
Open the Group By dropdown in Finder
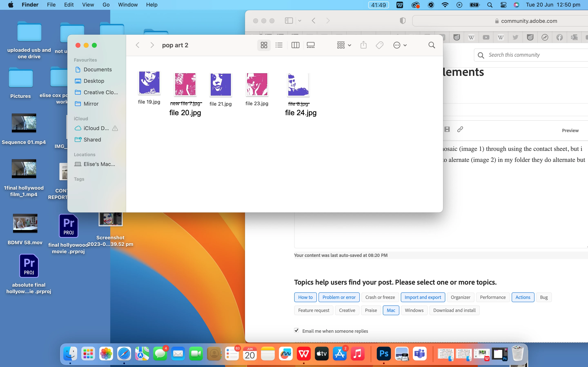344,45
